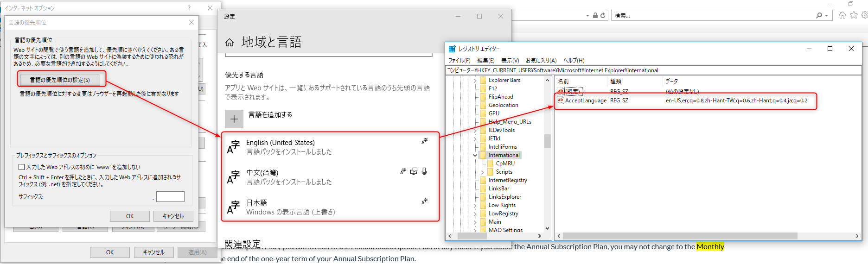Click the registry tree scroll-down arrow
The width and height of the screenshot is (868, 264).
547,228
